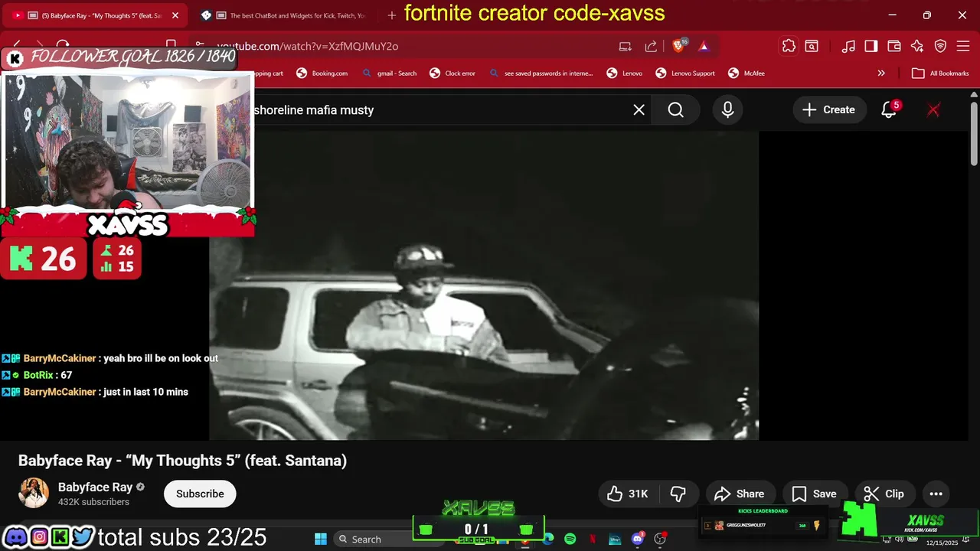Viewport: 980px width, 551px height.
Task: Click the YouTube Create button
Action: coord(828,109)
